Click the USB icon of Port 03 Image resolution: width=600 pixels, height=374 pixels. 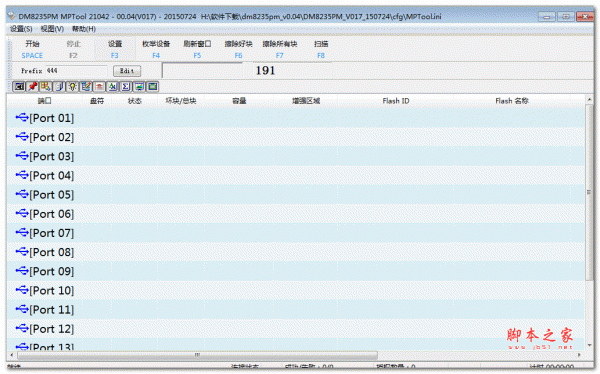click(22, 155)
